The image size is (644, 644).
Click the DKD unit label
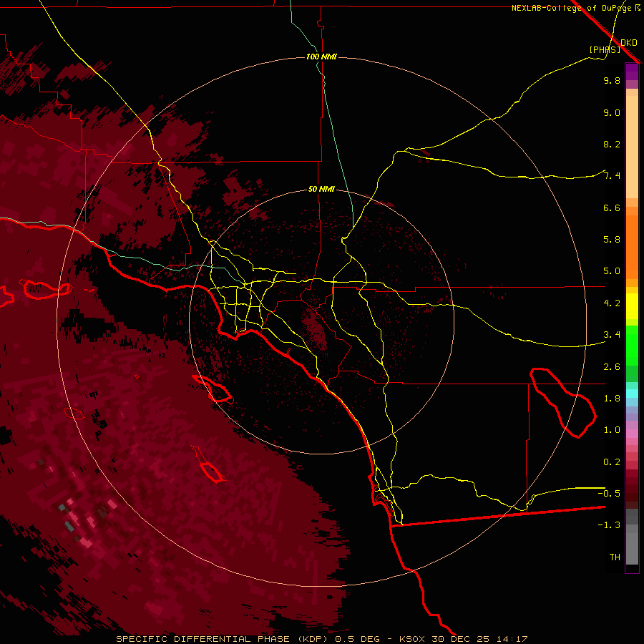tap(628, 42)
